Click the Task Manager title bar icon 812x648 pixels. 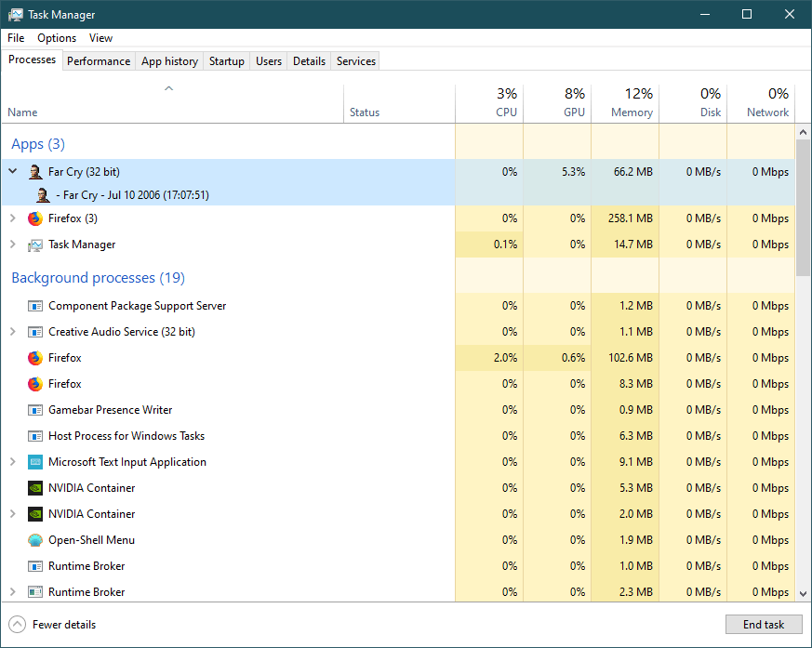(x=16, y=15)
